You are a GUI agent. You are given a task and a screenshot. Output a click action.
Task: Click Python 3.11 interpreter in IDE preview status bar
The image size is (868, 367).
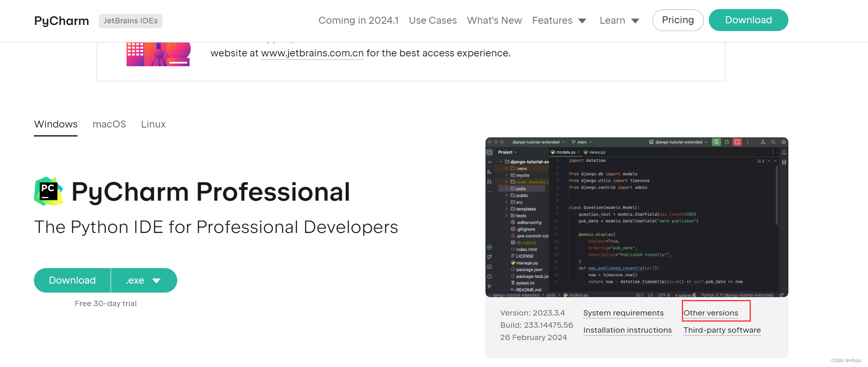tap(737, 295)
